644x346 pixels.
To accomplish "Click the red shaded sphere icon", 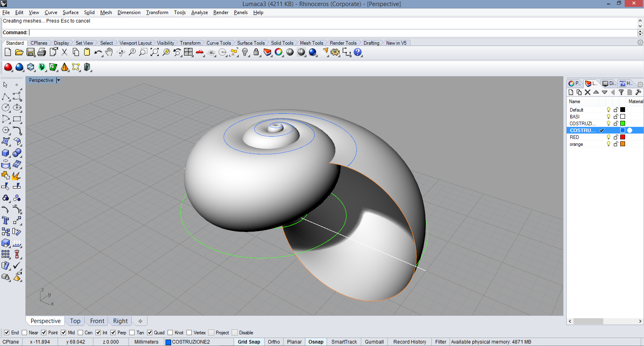I will [8, 67].
